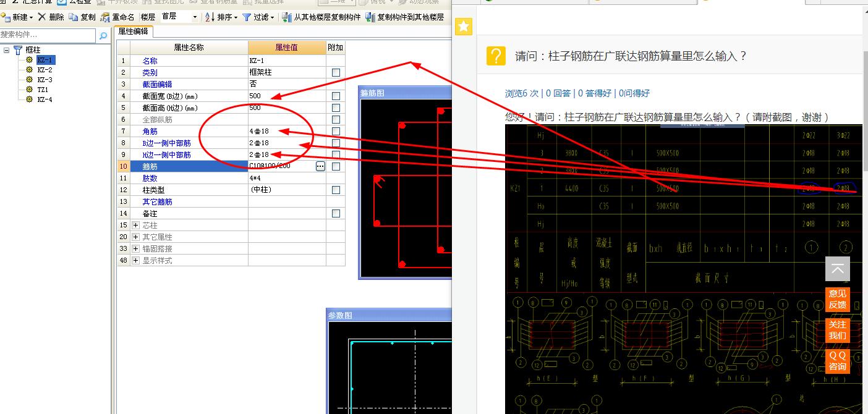Screen dimensions: 868x414
Task: Click the 重命名 rename icon
Action: tap(105, 17)
